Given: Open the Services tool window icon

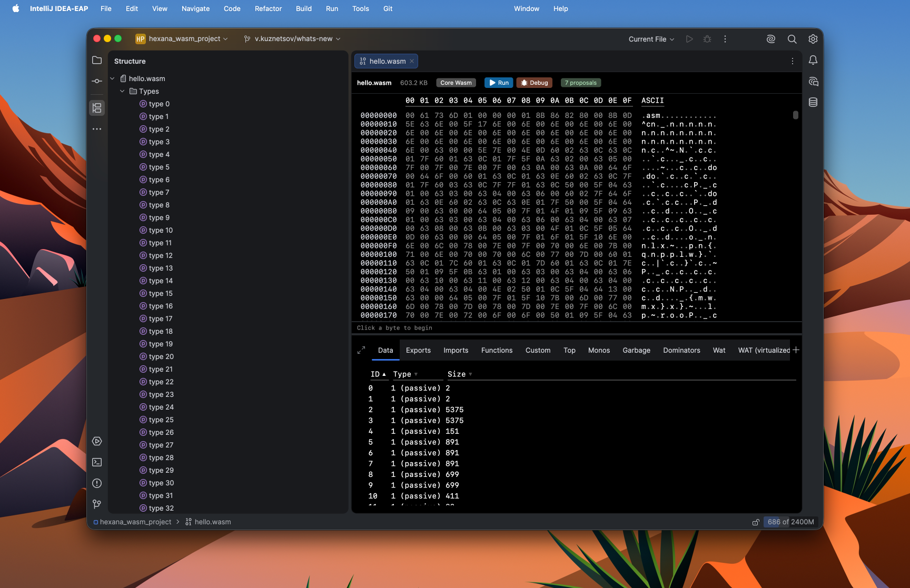Looking at the screenshot, I should tap(97, 441).
